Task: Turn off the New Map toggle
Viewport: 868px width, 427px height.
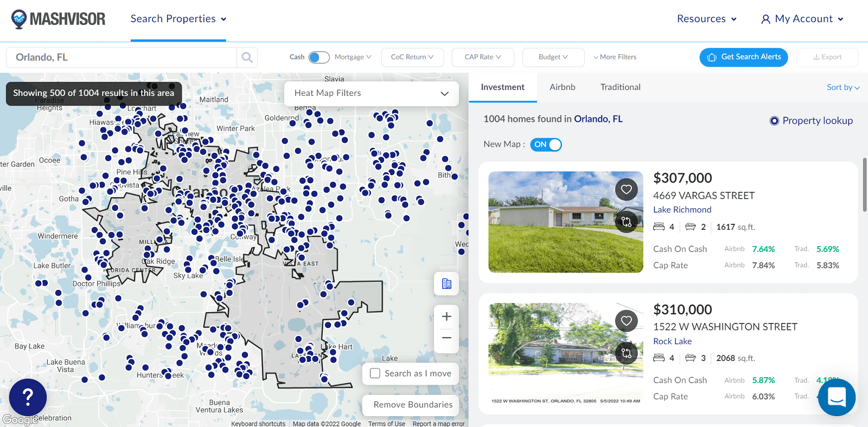Action: click(x=546, y=145)
